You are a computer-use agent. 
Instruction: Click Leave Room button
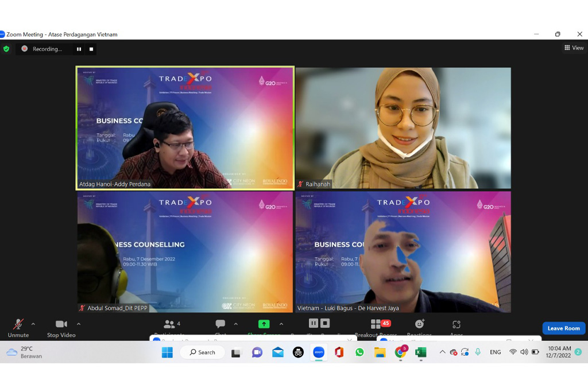(563, 328)
